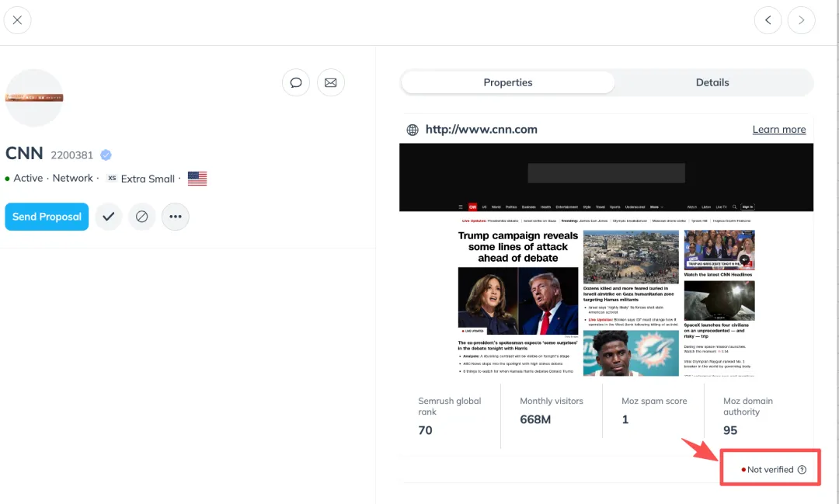Screen dimensions: 839x504
Task: Send email via envelope icon
Action: pos(331,82)
